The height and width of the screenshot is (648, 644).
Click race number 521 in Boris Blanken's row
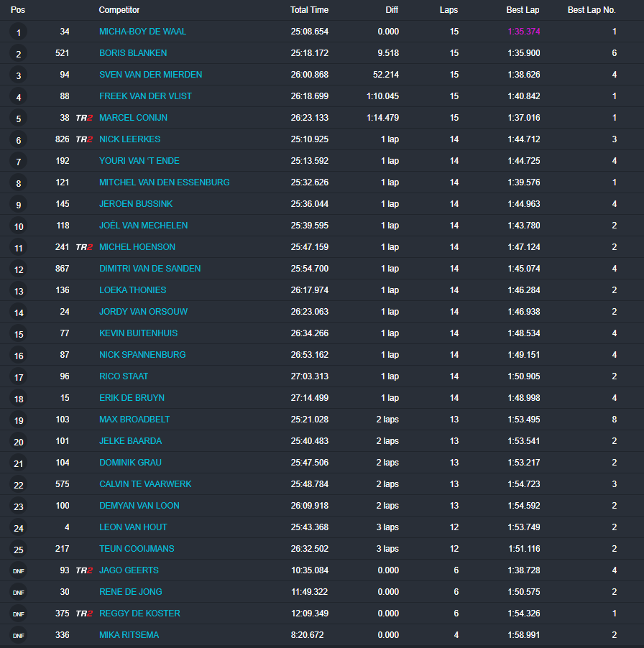coord(63,53)
